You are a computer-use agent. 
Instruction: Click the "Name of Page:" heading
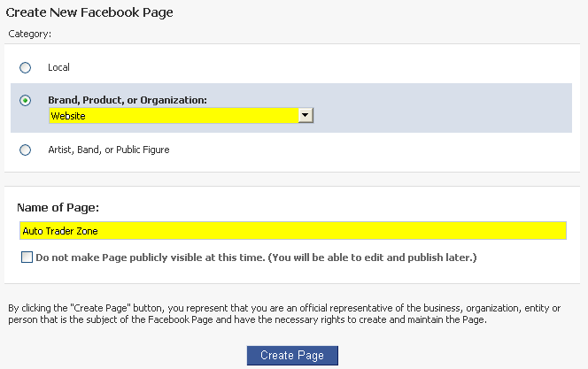(x=58, y=208)
